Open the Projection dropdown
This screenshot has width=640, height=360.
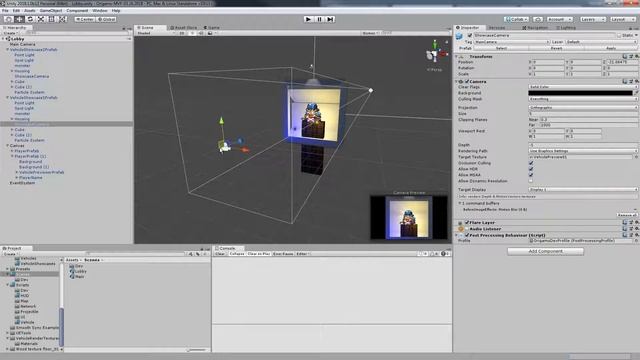click(x=583, y=108)
